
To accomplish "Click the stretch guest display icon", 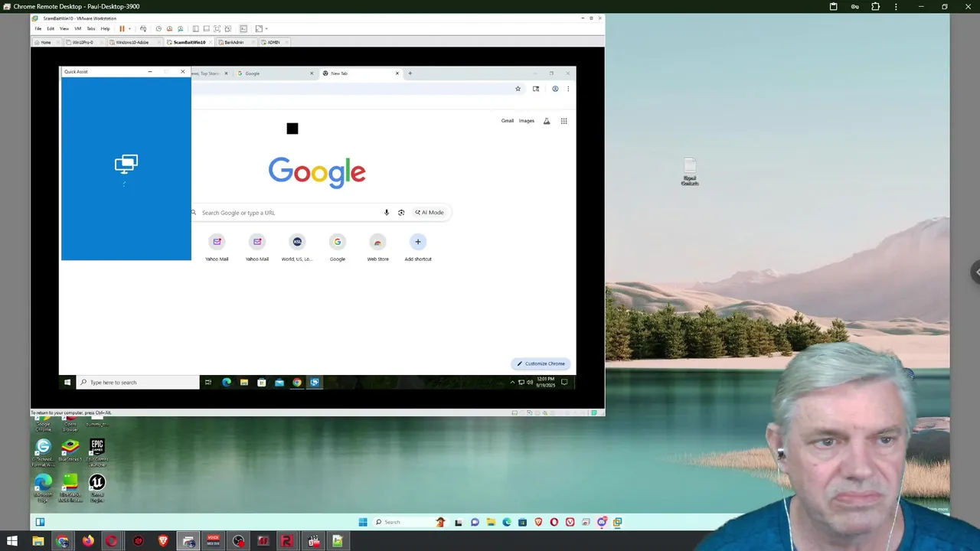I will [x=259, y=29].
